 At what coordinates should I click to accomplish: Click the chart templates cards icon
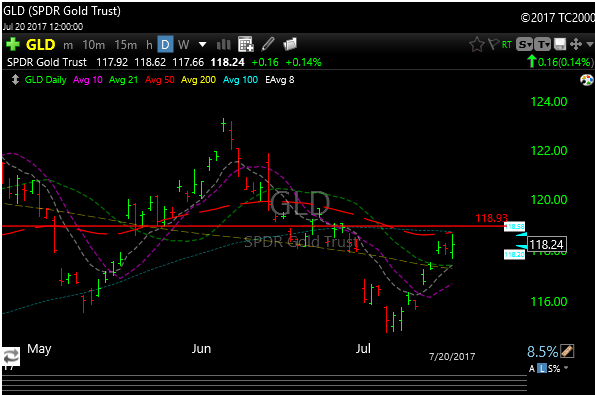point(290,44)
